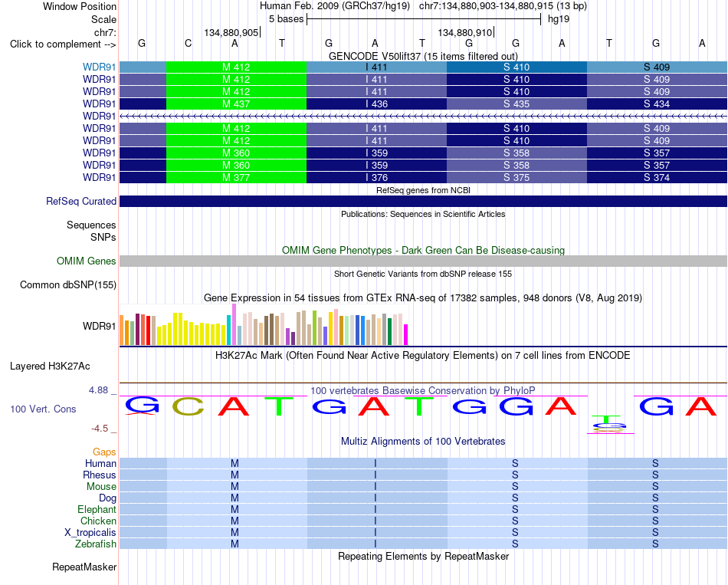Screen dimensions: 728x585
Task: Click the 'Human' species label
Action: [x=100, y=463]
